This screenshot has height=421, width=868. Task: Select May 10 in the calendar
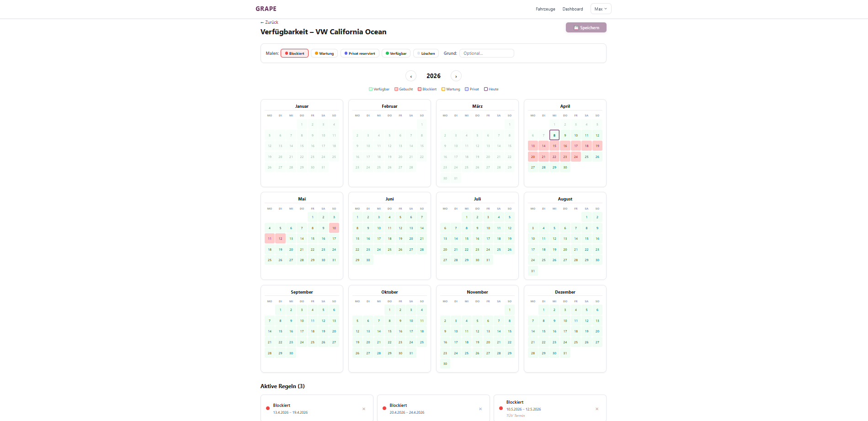click(x=334, y=227)
